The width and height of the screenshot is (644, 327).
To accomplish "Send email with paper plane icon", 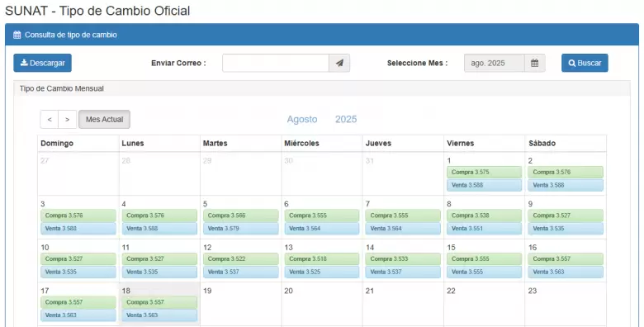I will tap(339, 63).
